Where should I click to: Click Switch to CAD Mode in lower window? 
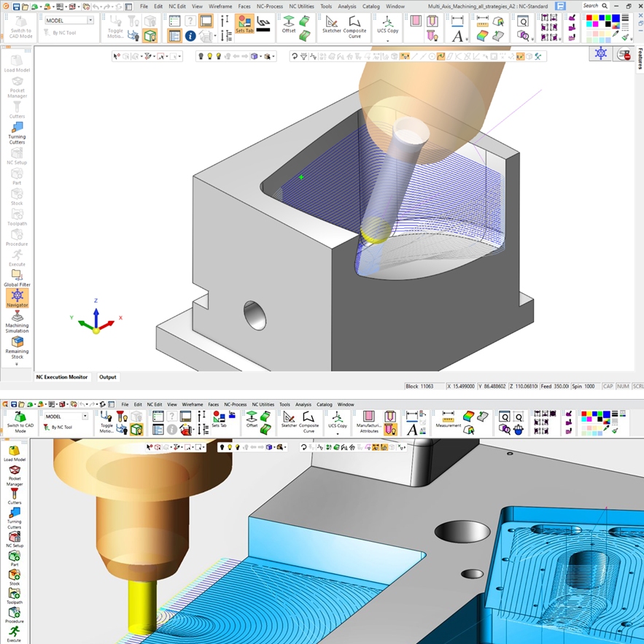coord(20,422)
